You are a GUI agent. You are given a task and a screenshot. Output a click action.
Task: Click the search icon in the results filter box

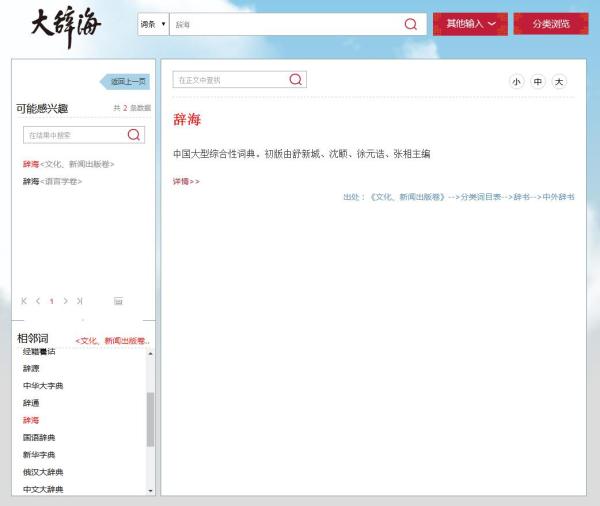pyautogui.click(x=134, y=135)
